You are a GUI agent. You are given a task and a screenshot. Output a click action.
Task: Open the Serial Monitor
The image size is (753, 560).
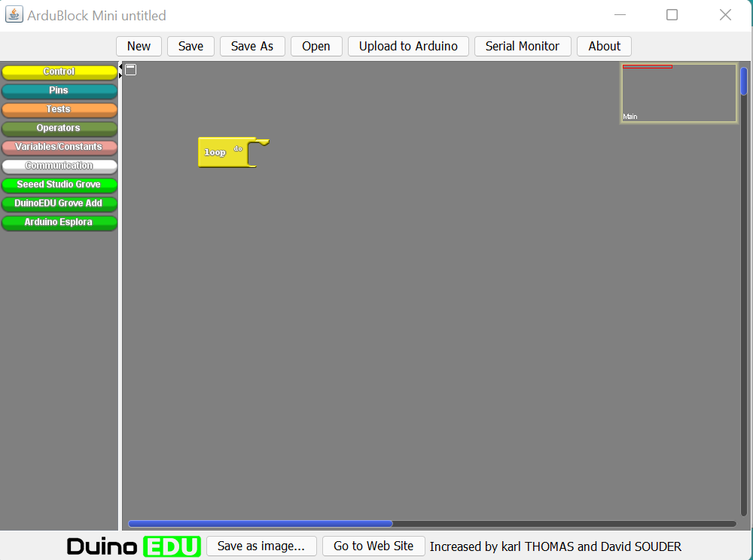(x=522, y=46)
